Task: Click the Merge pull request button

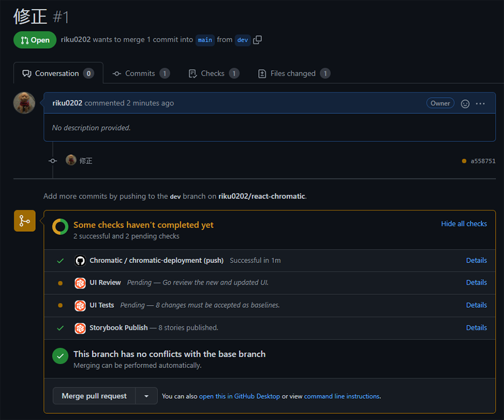Action: tap(94, 396)
